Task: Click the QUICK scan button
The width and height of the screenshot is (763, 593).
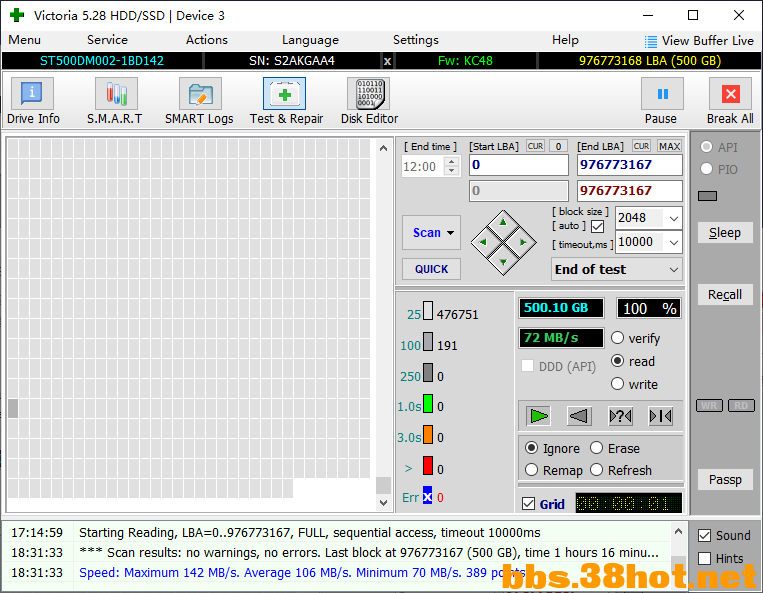Action: pyautogui.click(x=431, y=269)
